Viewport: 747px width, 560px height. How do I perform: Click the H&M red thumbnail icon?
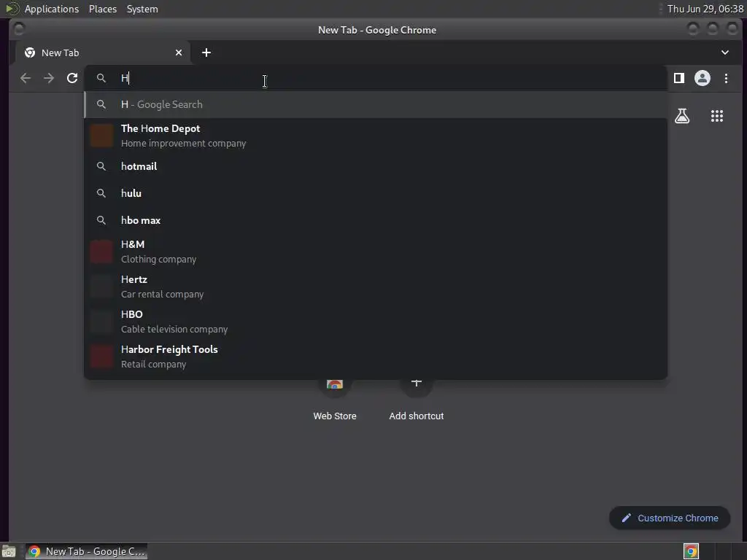click(x=101, y=252)
